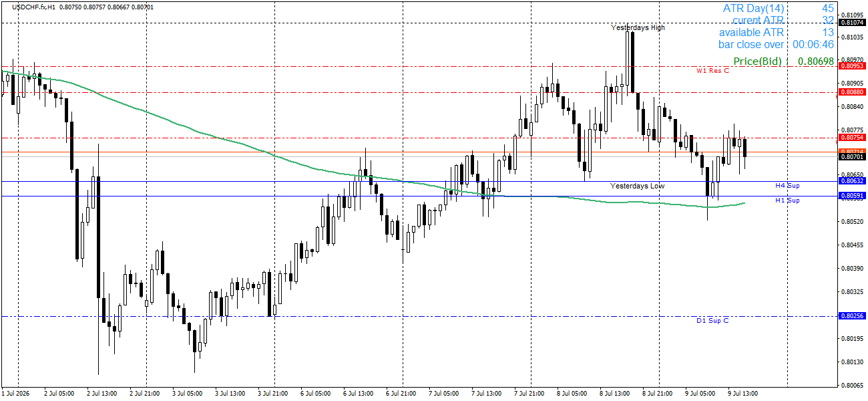Image resolution: width=868 pixels, height=401 pixels.
Task: Click the red 0.80880 price tag
Action: click(852, 92)
